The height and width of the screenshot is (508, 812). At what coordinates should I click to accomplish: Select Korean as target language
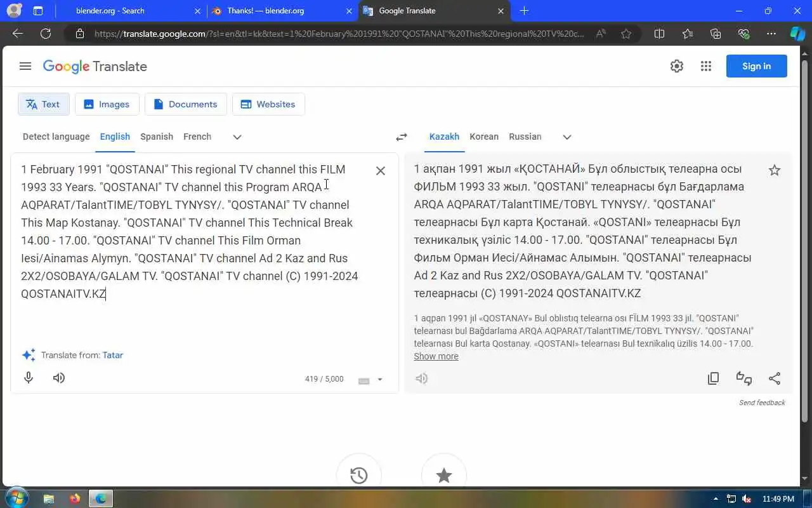coord(484,137)
